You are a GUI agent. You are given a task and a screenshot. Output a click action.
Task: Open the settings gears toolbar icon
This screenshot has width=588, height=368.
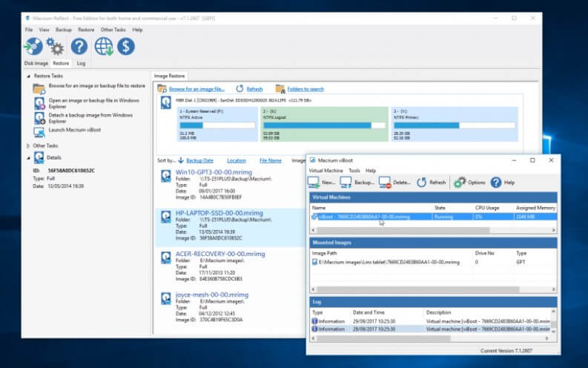(x=55, y=47)
